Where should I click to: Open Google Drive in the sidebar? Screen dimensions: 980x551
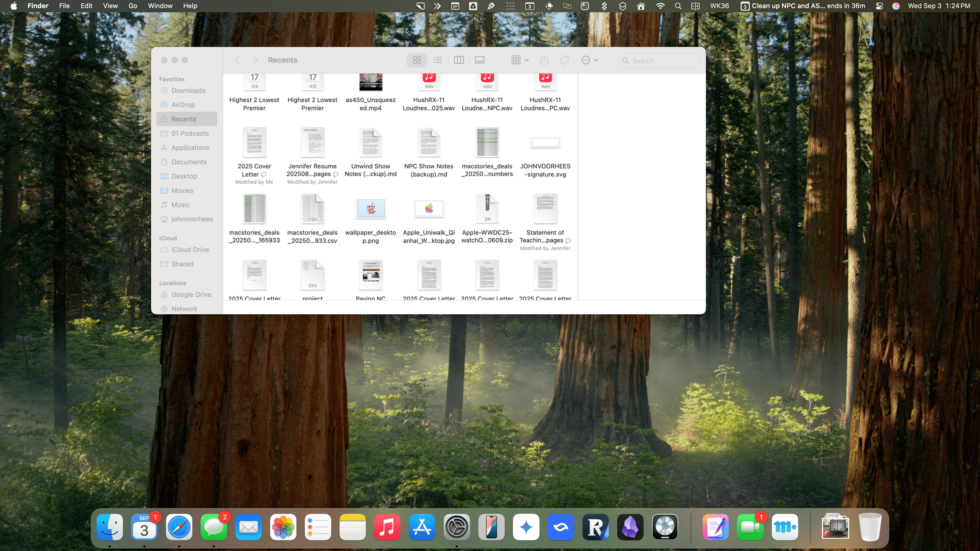coord(187,295)
